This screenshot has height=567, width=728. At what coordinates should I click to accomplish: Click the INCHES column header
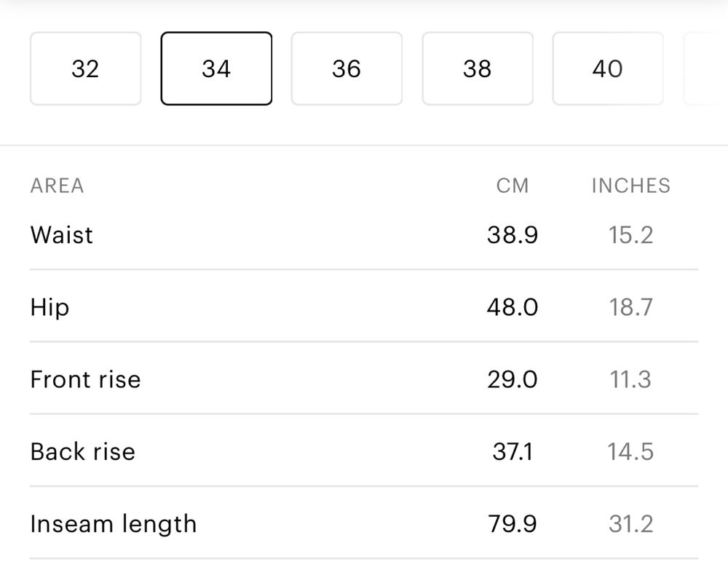point(631,186)
